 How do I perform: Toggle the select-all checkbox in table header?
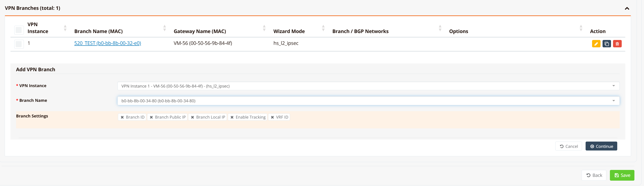19,30
